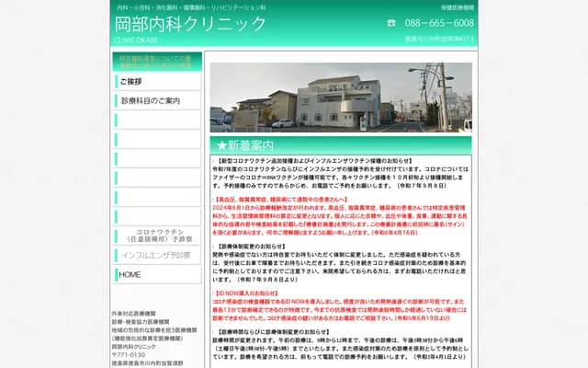
Task: Click the 岡部内科クリニック site title
Action: point(190,24)
